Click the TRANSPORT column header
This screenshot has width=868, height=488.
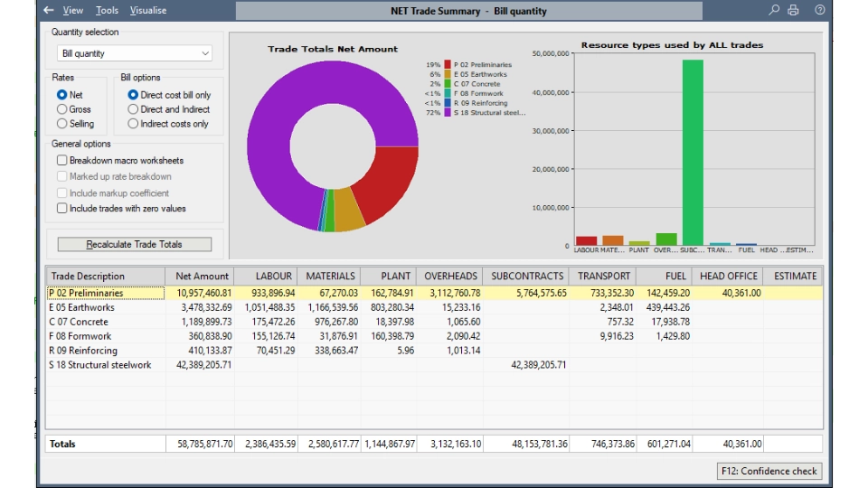click(602, 276)
